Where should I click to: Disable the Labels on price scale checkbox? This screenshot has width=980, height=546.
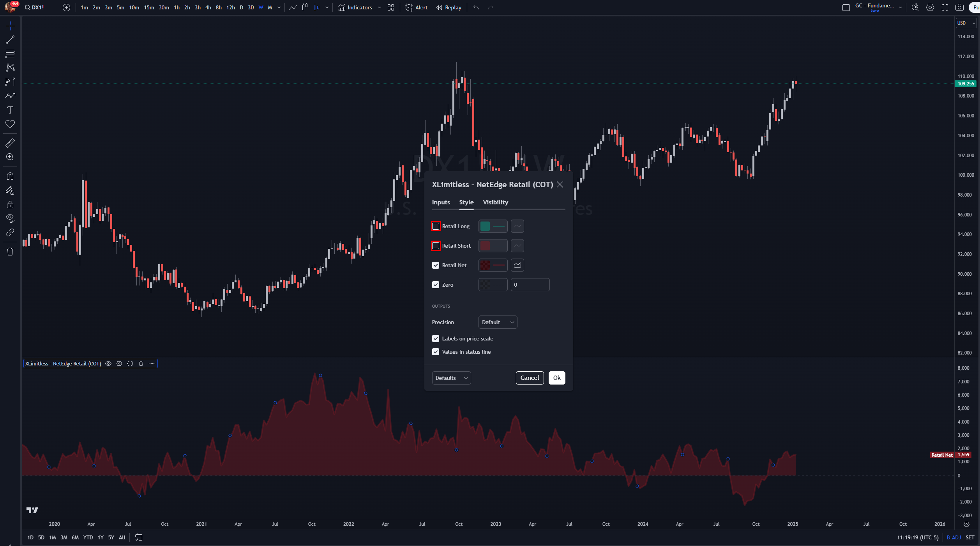point(436,339)
